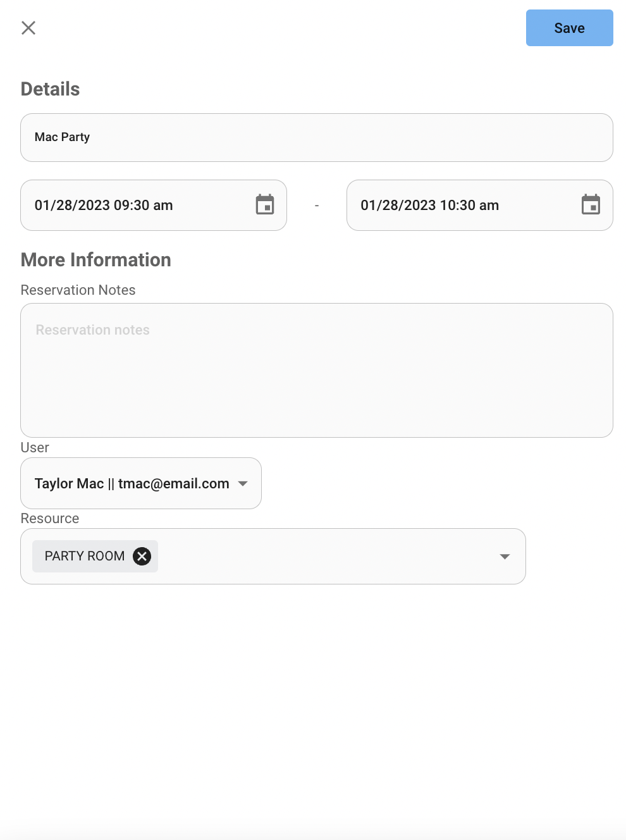Edit the 09:30 am start date text
The width and height of the screenshot is (626, 840).
(104, 205)
